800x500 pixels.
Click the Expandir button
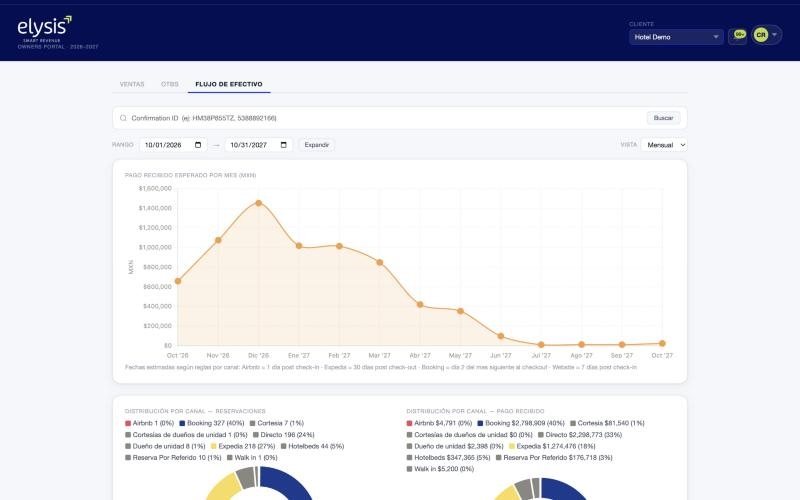point(316,145)
